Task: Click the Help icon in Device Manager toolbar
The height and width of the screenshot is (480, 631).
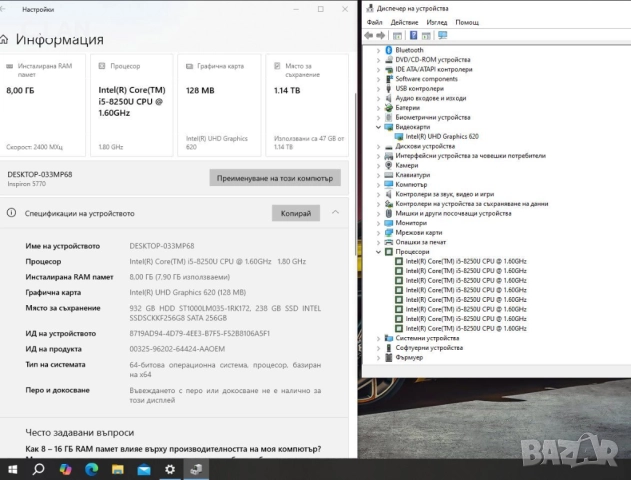Action: click(413, 35)
